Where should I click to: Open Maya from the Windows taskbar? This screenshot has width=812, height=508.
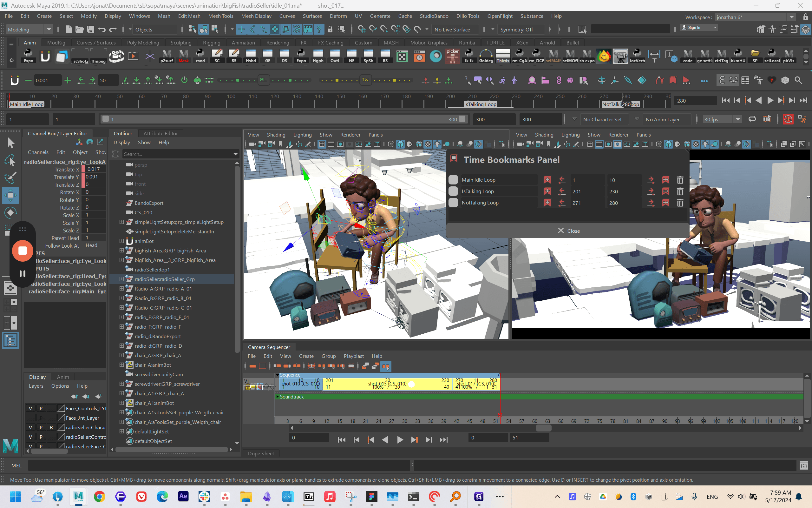78,497
